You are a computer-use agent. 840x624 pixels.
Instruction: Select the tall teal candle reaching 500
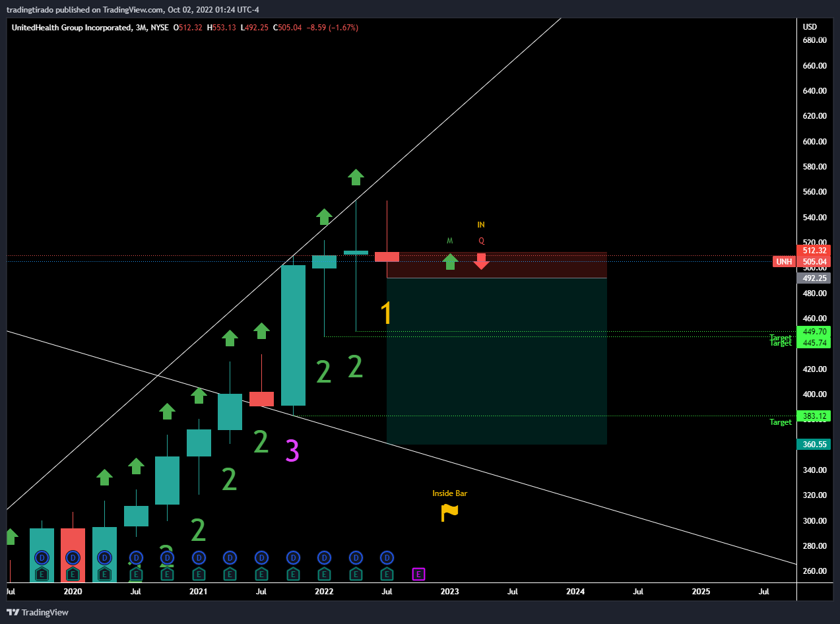[293, 335]
